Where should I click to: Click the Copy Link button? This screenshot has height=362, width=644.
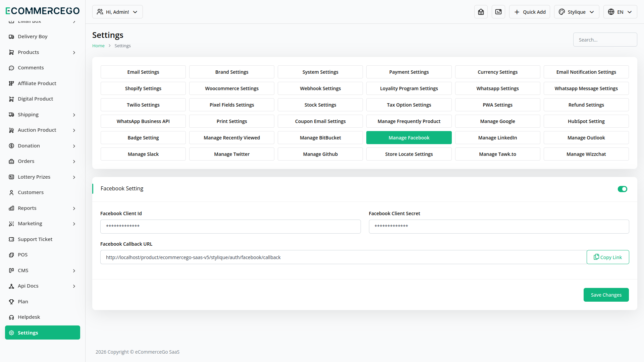[x=608, y=257]
